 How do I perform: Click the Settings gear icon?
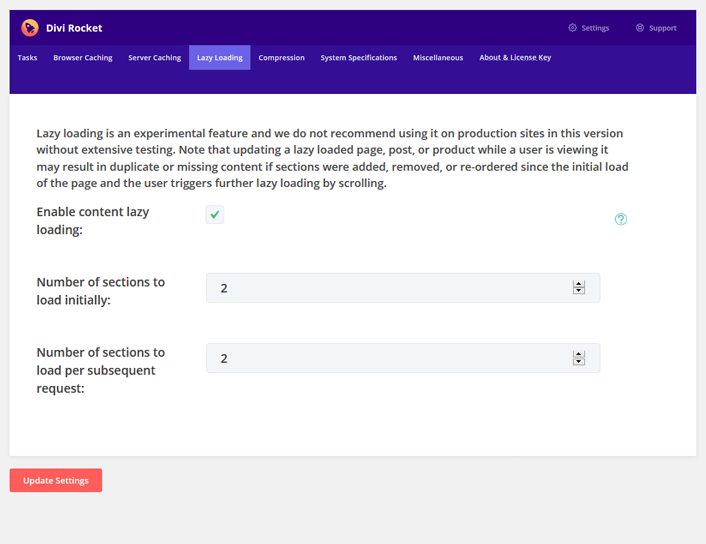coord(572,28)
